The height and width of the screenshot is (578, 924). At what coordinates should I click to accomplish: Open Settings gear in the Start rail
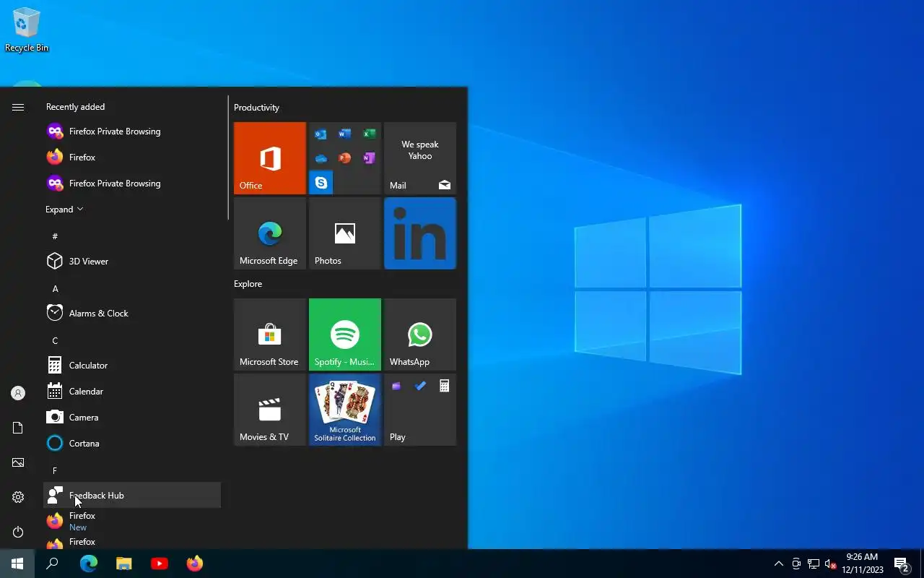pos(18,497)
